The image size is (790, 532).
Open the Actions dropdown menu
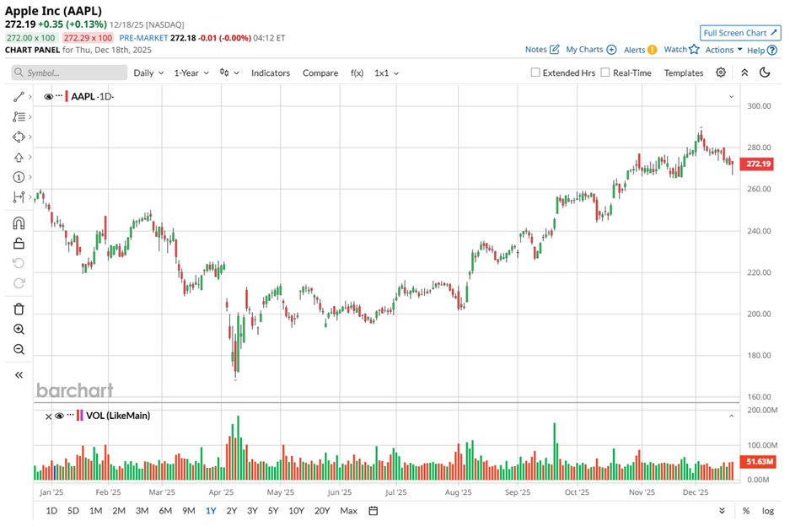coord(723,50)
